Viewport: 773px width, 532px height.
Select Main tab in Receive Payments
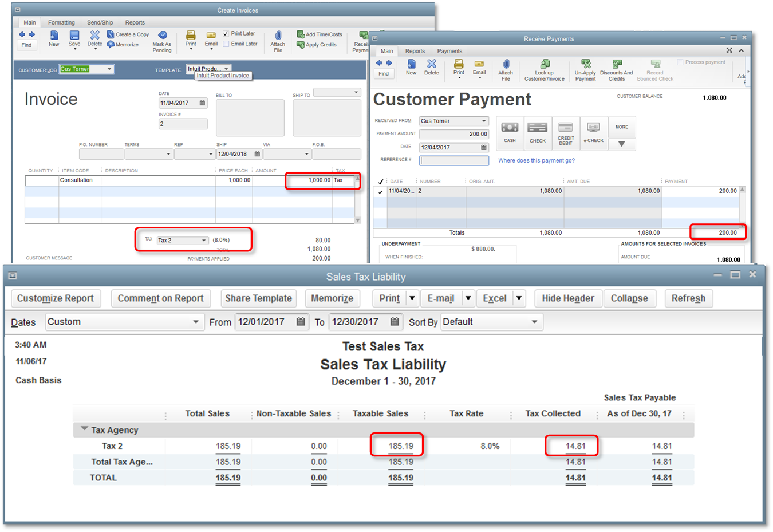(x=387, y=51)
